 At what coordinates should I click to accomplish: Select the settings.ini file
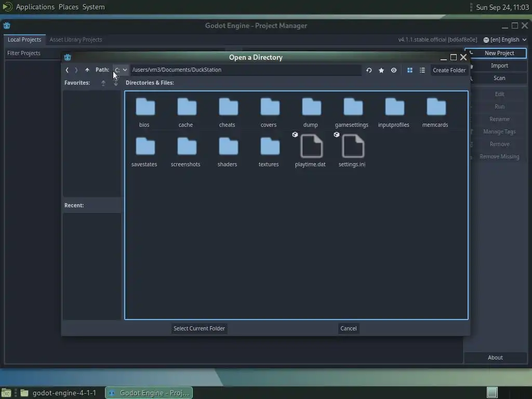(352, 151)
